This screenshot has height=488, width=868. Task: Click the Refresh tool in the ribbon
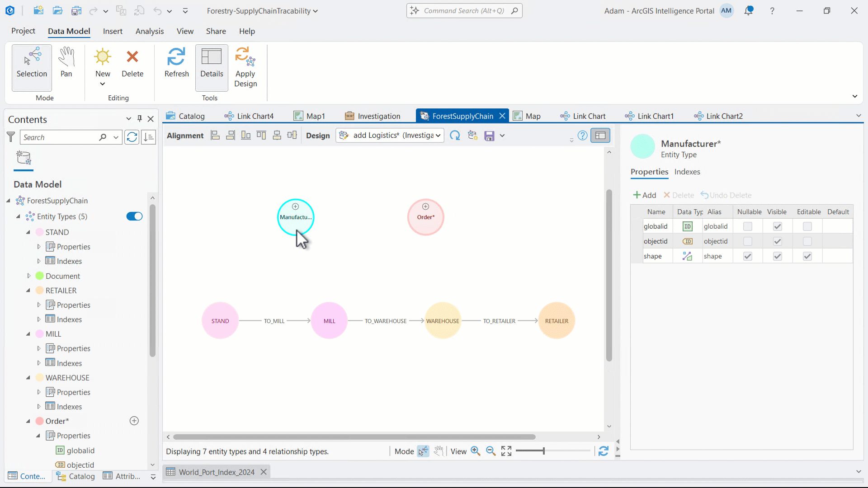point(176,62)
